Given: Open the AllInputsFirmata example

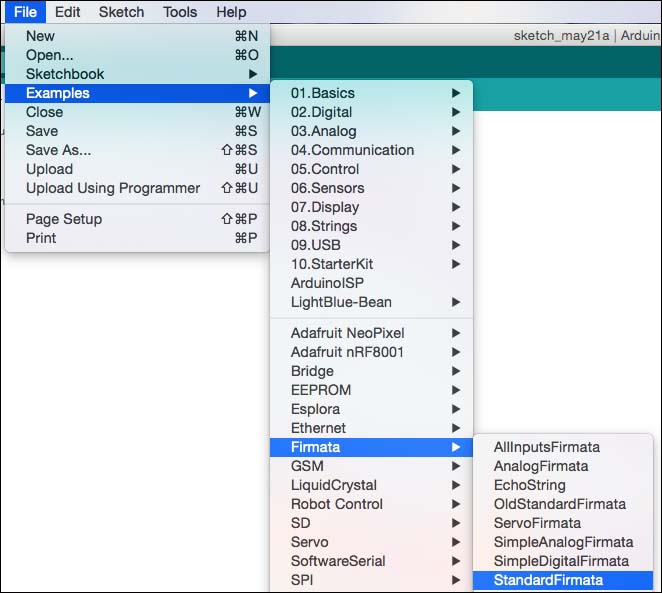Looking at the screenshot, I should (563, 447).
